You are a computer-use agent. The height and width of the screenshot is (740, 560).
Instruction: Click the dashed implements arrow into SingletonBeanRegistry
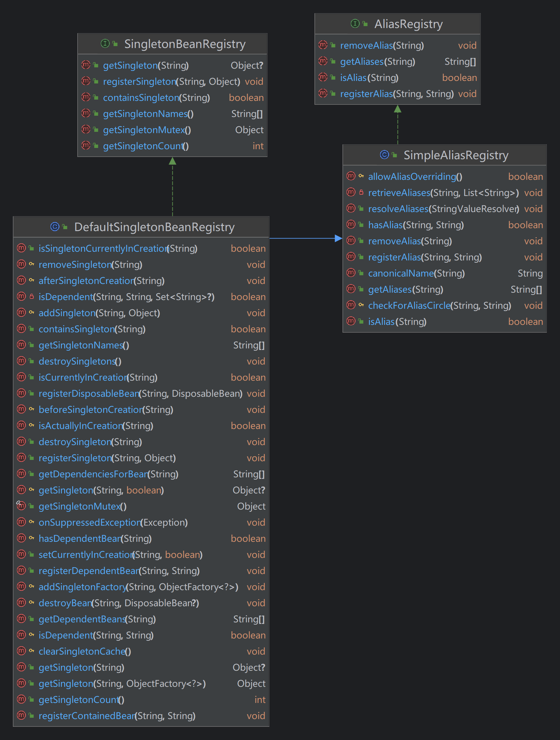tap(172, 187)
